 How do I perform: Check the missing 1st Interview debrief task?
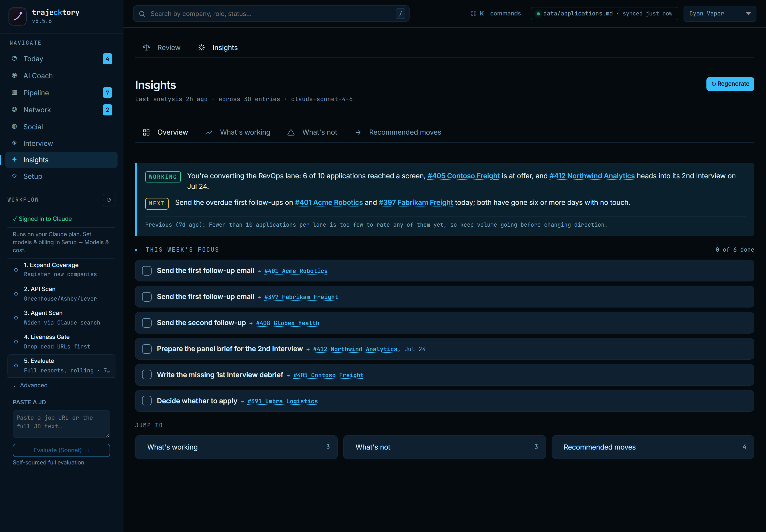pyautogui.click(x=147, y=375)
